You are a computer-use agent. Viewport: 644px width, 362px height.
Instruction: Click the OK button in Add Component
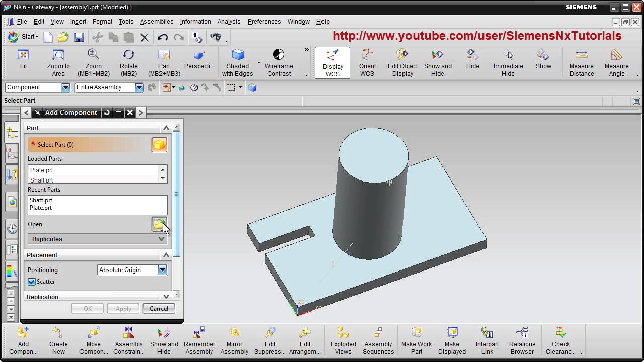88,309
